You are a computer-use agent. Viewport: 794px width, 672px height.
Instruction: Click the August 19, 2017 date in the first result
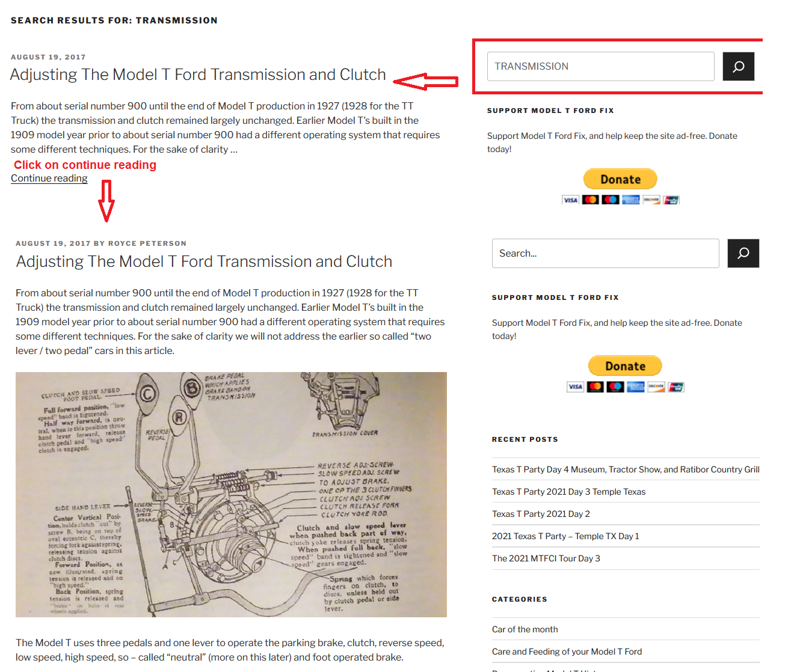(48, 57)
